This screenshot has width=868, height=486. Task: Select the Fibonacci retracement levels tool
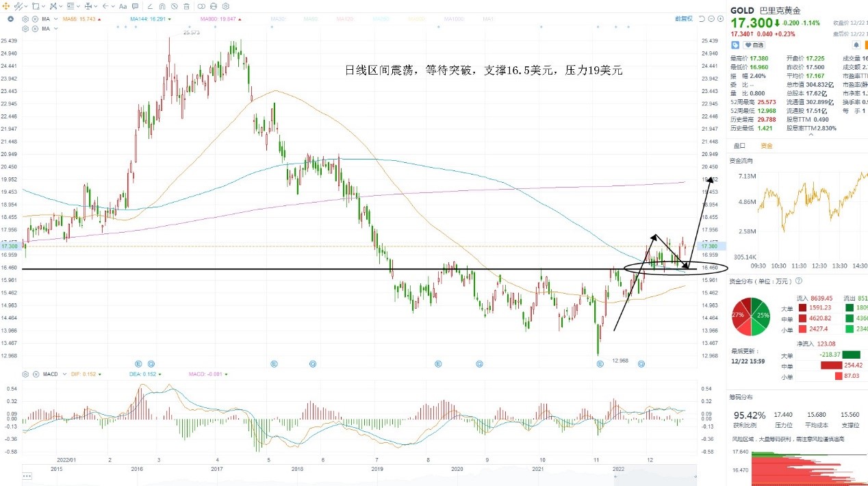(x=71, y=6)
